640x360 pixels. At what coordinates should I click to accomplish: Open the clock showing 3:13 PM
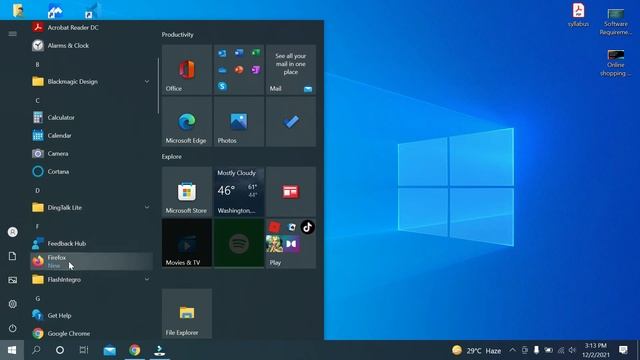point(596,350)
